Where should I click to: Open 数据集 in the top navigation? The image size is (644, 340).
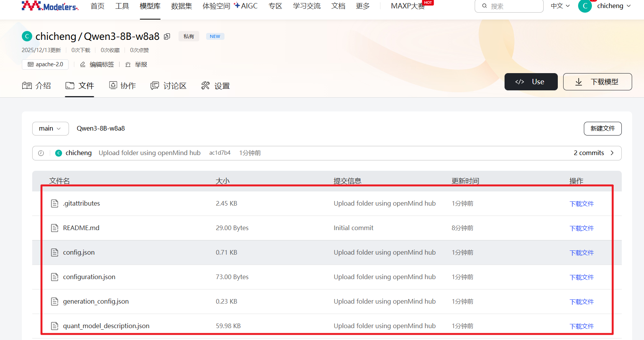[182, 6]
